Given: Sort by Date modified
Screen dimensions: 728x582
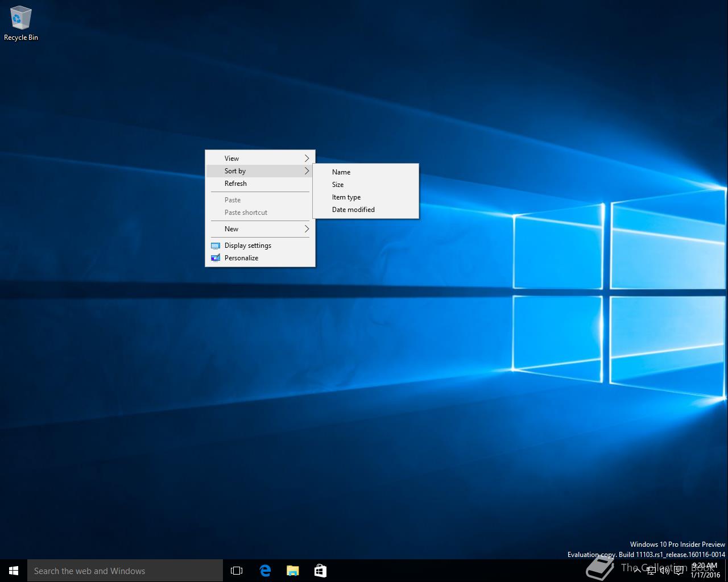Looking at the screenshot, I should (353, 210).
